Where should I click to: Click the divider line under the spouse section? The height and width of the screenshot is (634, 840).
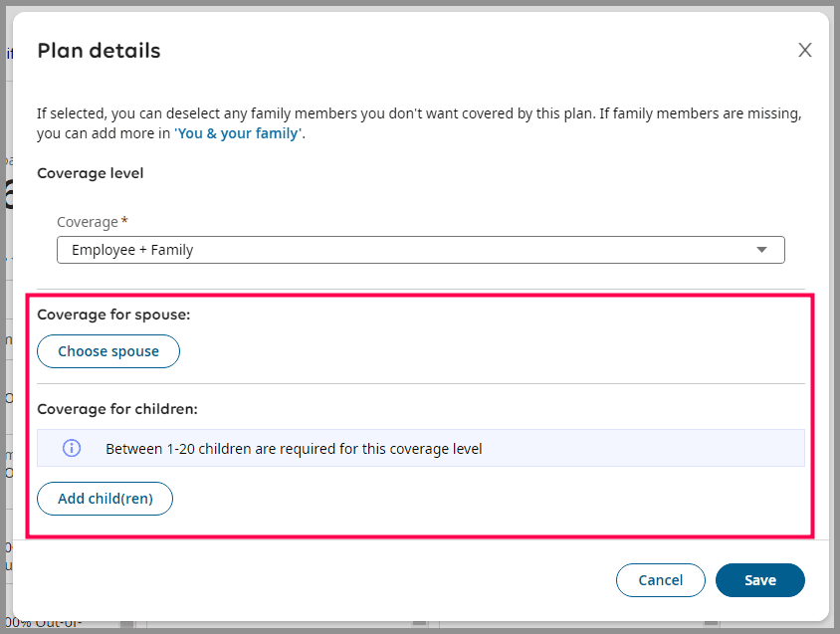(x=418, y=384)
